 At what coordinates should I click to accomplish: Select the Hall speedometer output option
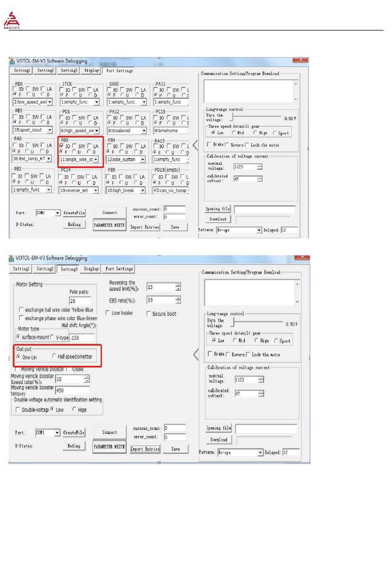[54, 356]
